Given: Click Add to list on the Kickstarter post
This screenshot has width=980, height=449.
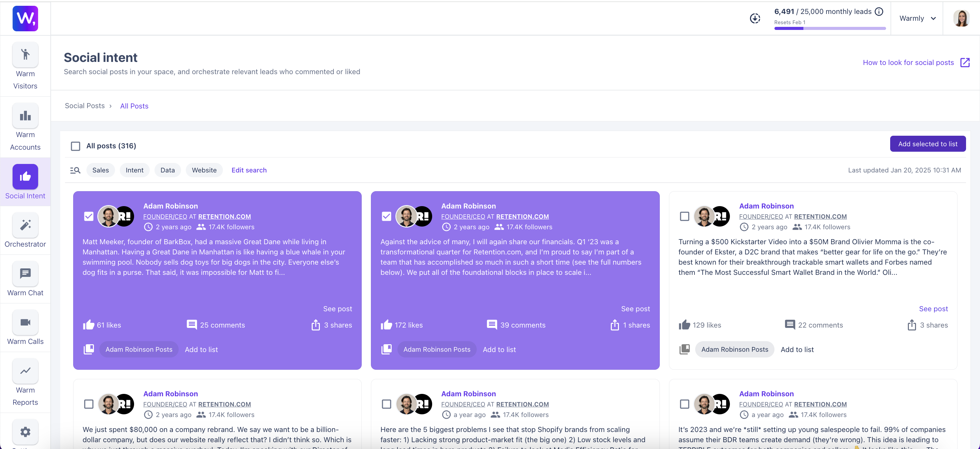Looking at the screenshot, I should pos(797,349).
